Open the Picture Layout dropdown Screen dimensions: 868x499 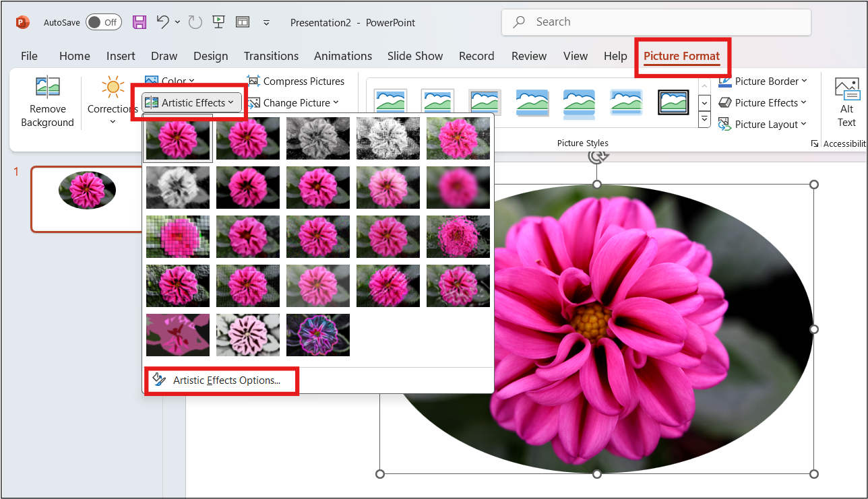pos(762,125)
